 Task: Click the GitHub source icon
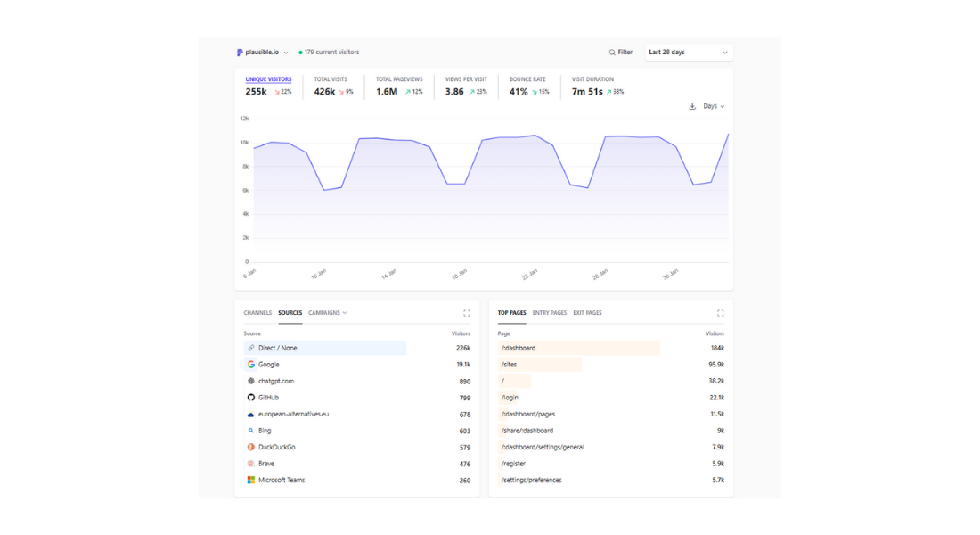point(251,398)
